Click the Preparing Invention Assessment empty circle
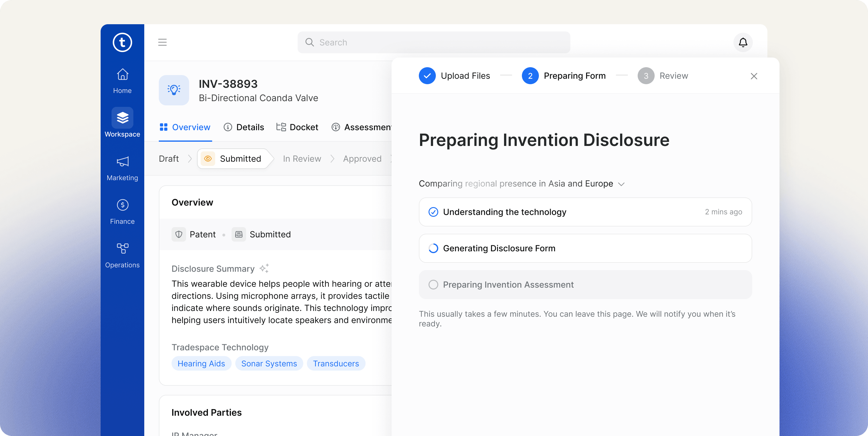 [433, 285]
